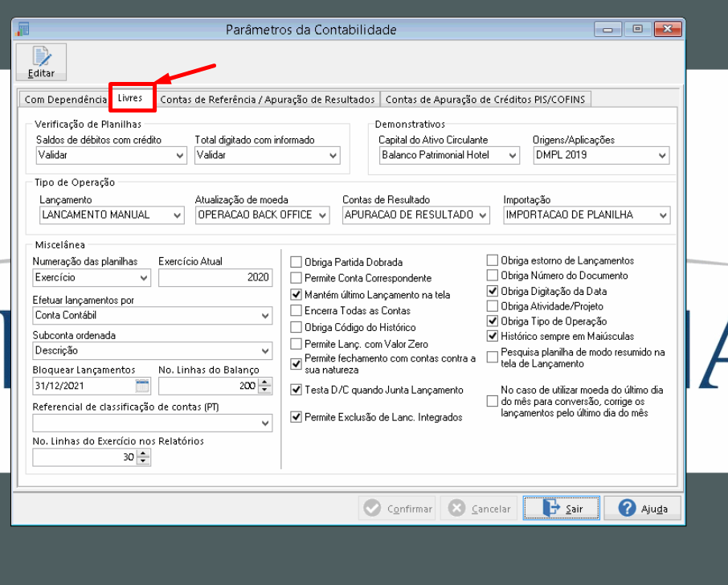Decrease No. Linhas do Exercício nos Relatórios
The height and width of the screenshot is (585, 728).
pos(144,461)
